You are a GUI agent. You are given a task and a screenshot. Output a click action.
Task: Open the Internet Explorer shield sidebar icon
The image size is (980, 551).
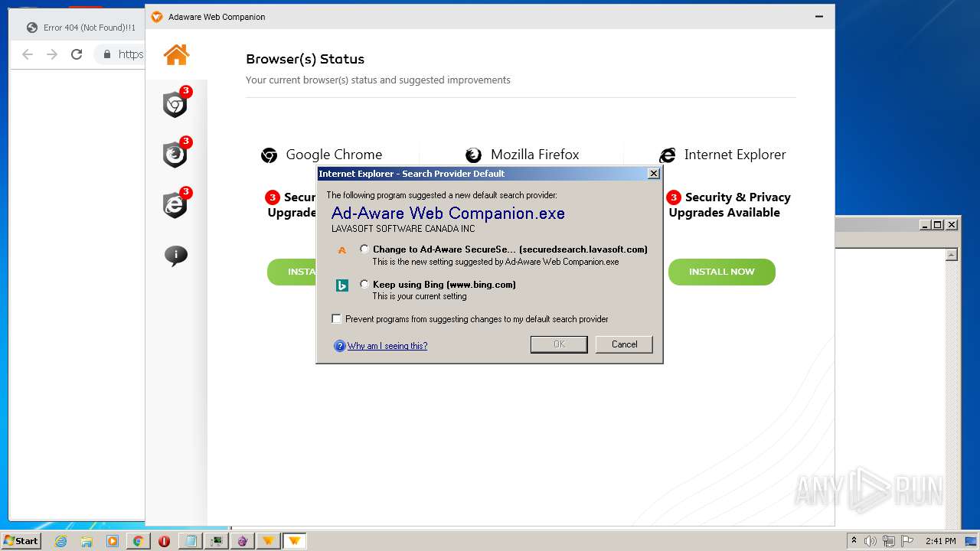tap(175, 205)
